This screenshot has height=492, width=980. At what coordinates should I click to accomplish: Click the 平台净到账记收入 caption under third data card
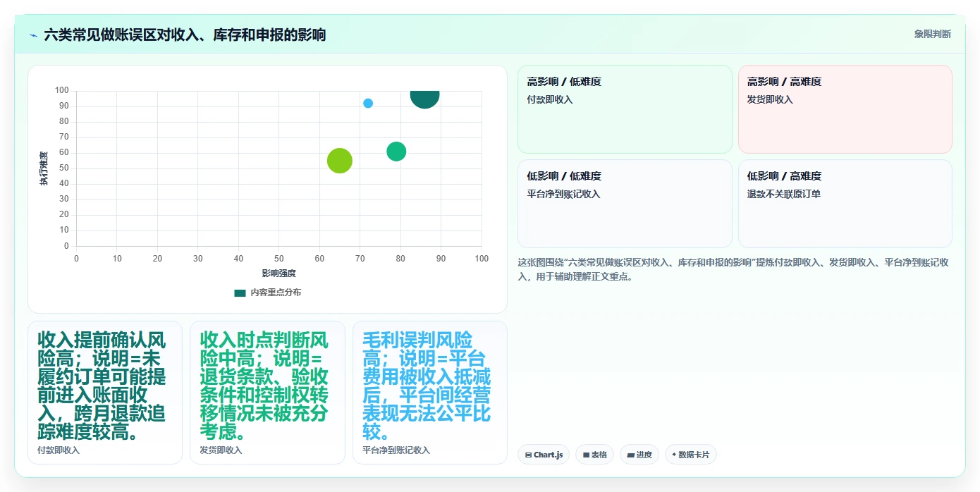click(x=396, y=450)
